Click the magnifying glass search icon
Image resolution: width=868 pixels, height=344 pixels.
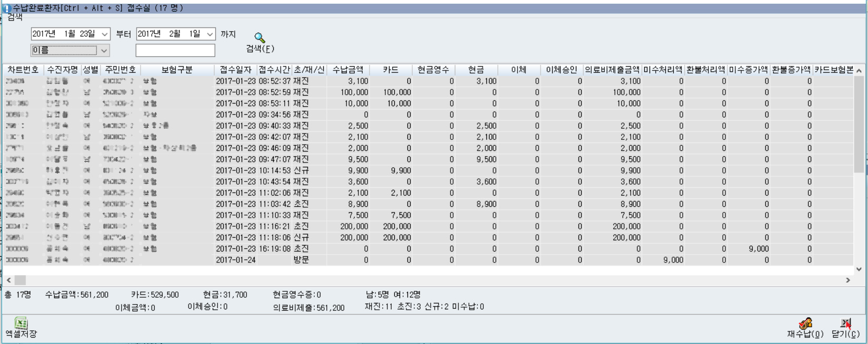pos(260,38)
